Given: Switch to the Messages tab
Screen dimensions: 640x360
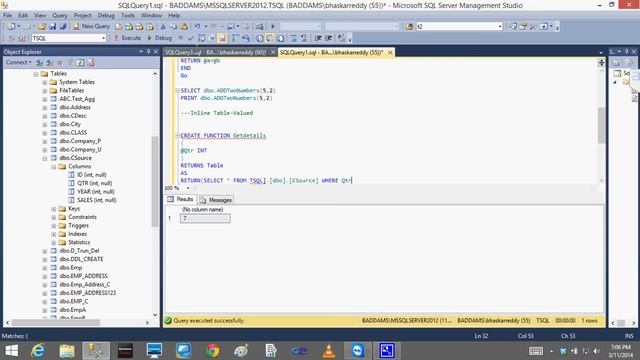Looking at the screenshot, I should (216, 200).
